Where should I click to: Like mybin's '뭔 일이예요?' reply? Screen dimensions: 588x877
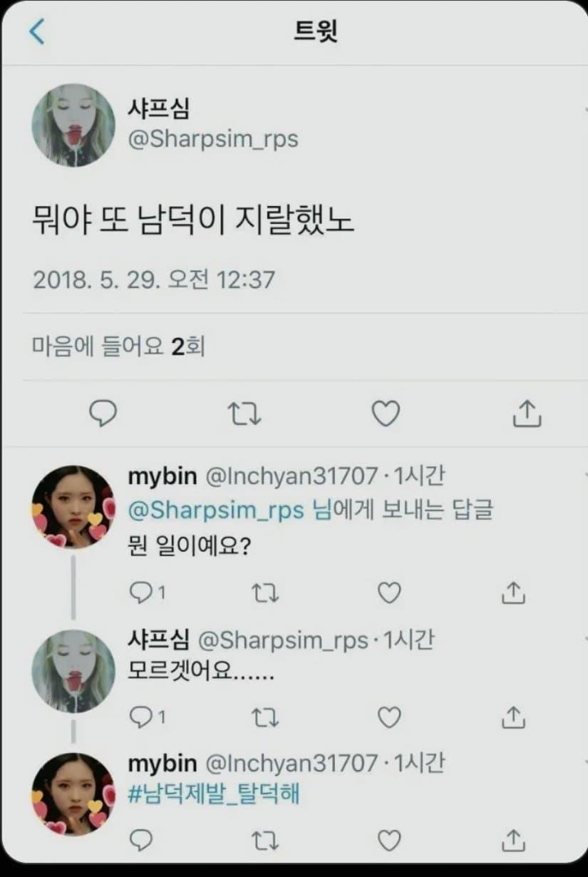point(389,593)
